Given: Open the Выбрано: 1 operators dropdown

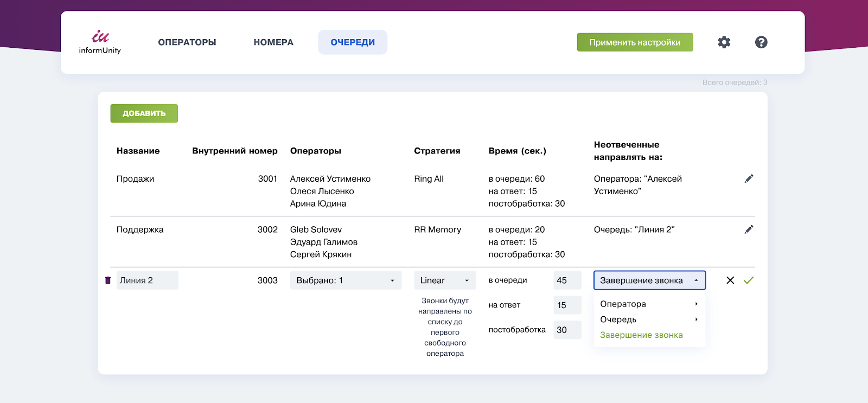Looking at the screenshot, I should pyautogui.click(x=346, y=280).
